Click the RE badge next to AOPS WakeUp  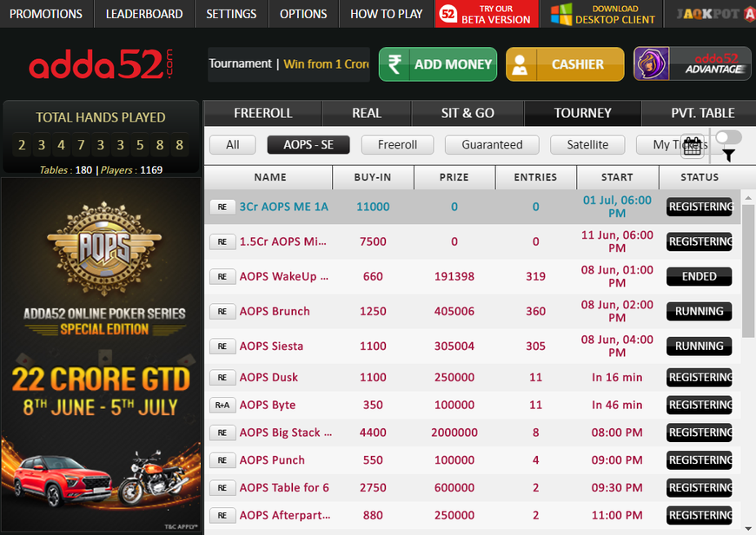click(222, 276)
